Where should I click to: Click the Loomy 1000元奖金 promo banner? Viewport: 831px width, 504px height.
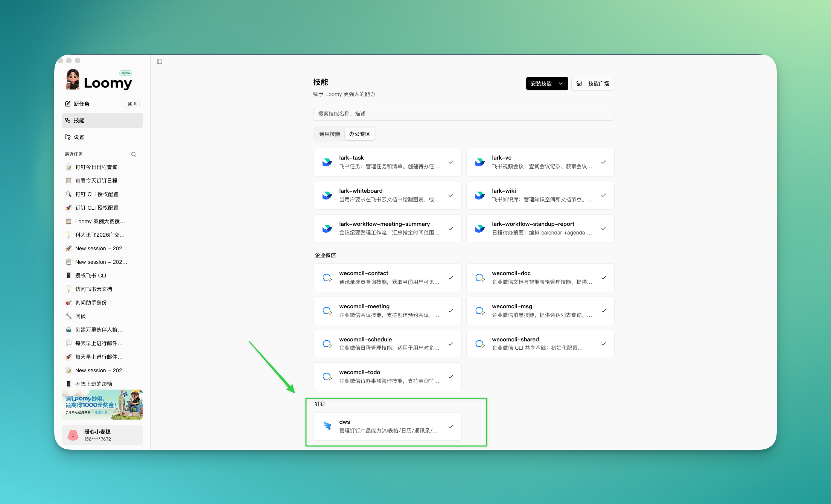tap(102, 405)
